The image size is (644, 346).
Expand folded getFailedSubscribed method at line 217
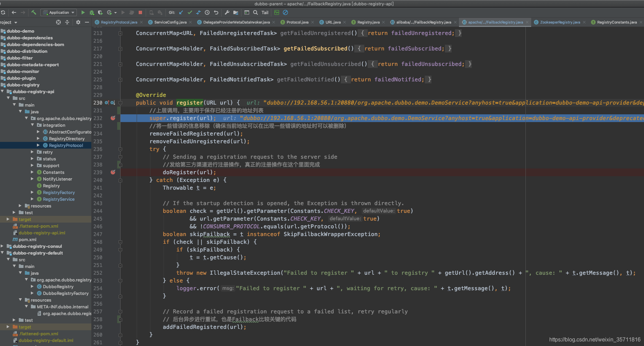[120, 48]
